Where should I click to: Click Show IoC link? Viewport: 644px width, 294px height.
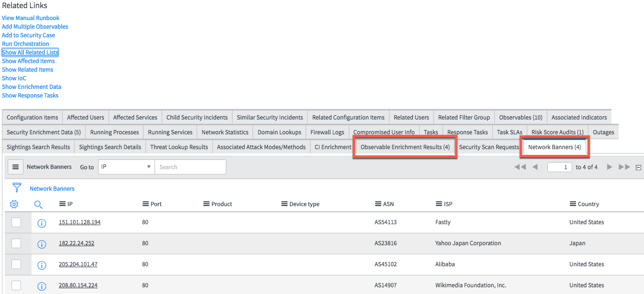pos(14,78)
